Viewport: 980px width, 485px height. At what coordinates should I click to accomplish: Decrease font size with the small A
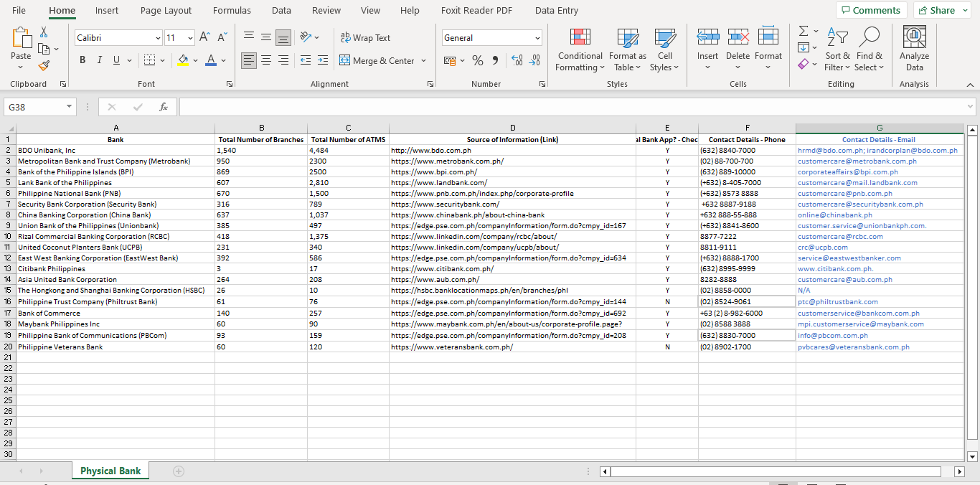click(x=222, y=37)
